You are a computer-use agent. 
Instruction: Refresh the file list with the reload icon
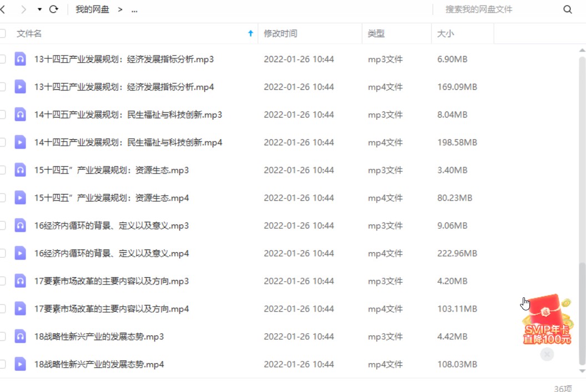point(53,9)
